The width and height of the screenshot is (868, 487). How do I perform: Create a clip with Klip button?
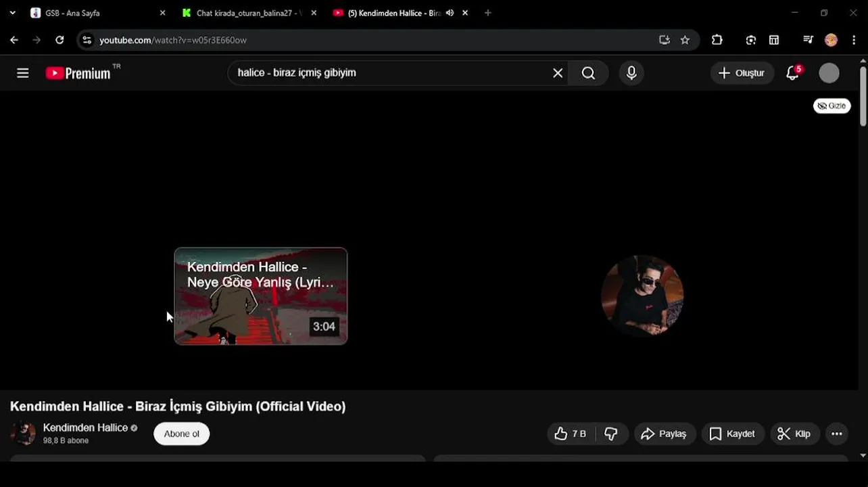[x=795, y=434]
